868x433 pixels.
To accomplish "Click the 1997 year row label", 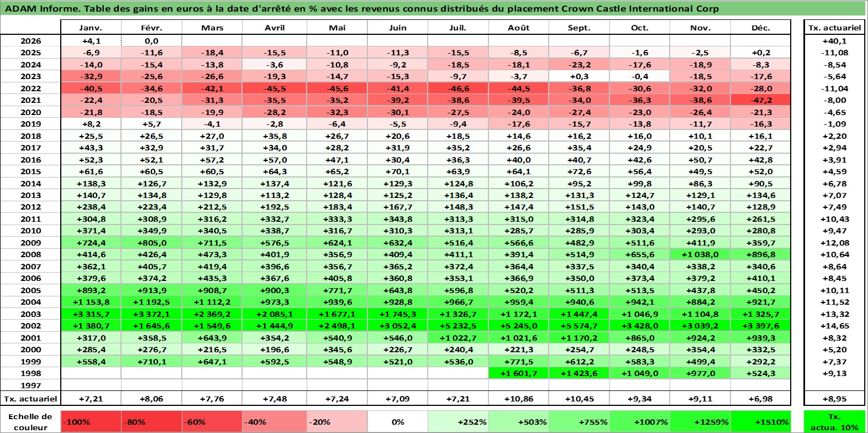I will (x=30, y=385).
